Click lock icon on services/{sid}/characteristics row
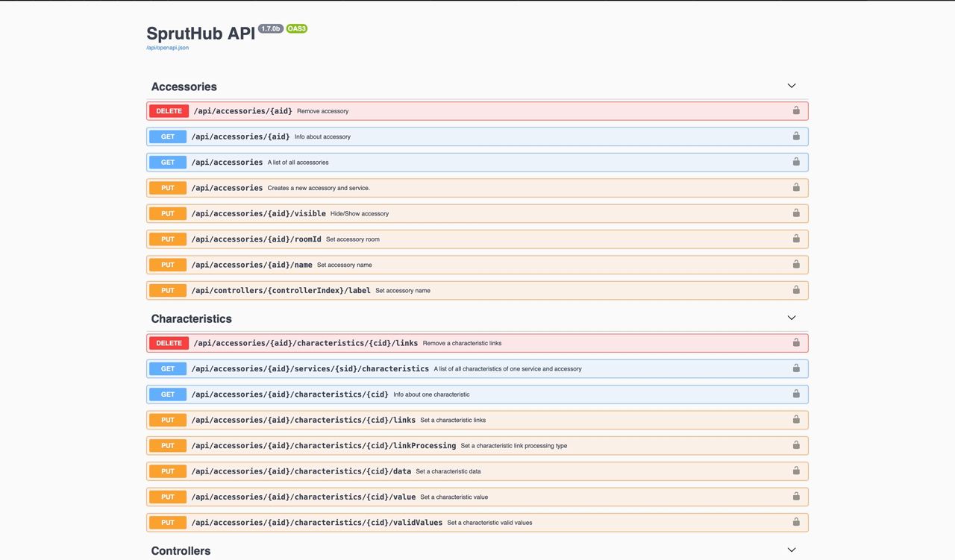955x560 pixels. point(796,368)
